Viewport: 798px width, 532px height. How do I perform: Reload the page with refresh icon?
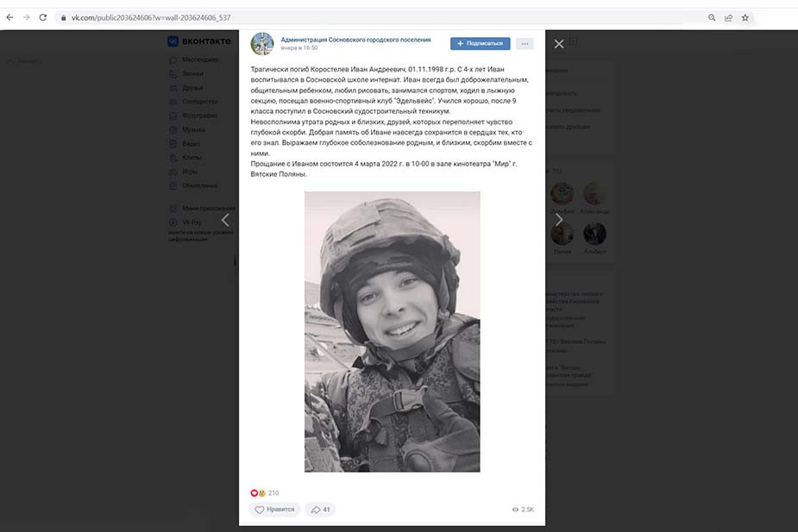pyautogui.click(x=43, y=17)
